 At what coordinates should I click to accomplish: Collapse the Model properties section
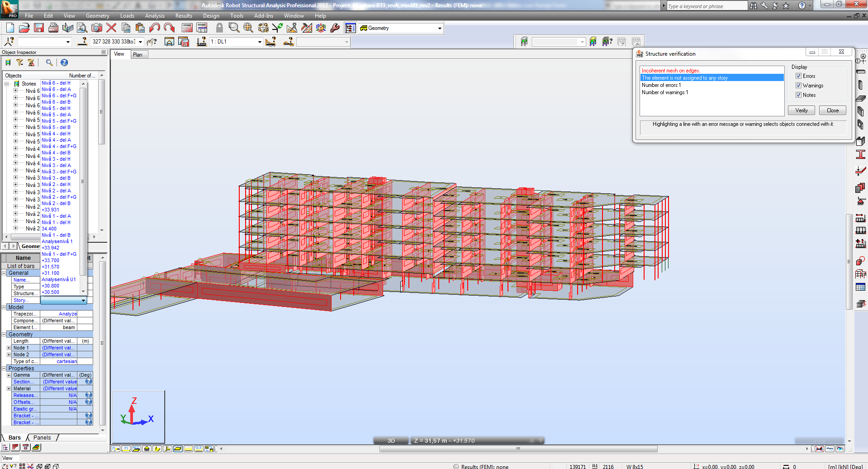click(x=4, y=307)
